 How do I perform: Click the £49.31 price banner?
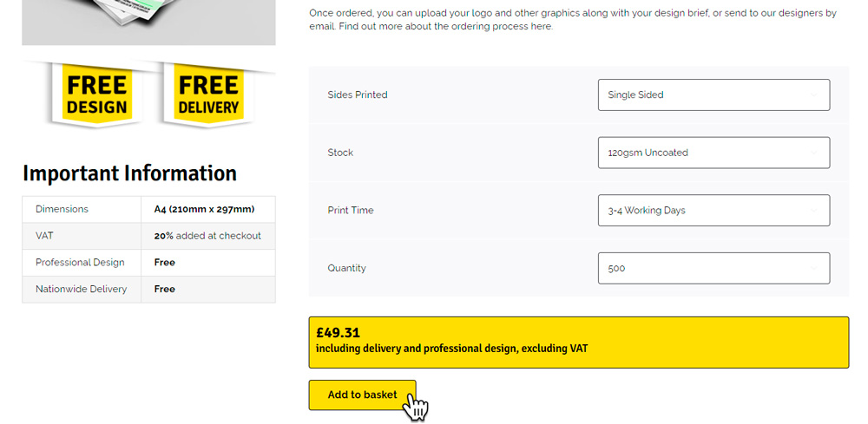(x=578, y=342)
